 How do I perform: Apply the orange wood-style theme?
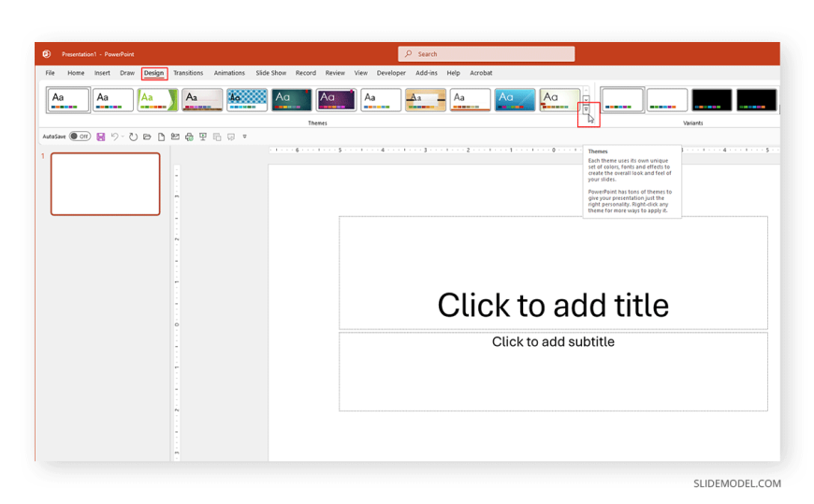[x=425, y=100]
